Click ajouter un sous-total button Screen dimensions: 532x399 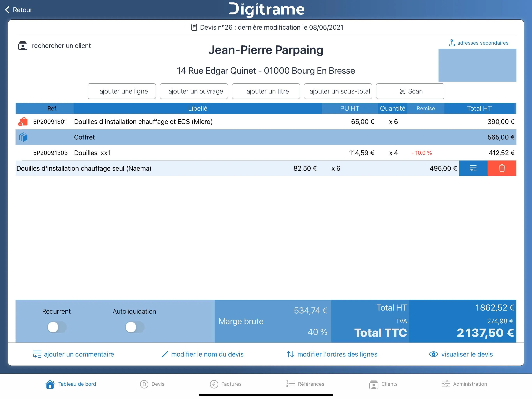point(338,91)
